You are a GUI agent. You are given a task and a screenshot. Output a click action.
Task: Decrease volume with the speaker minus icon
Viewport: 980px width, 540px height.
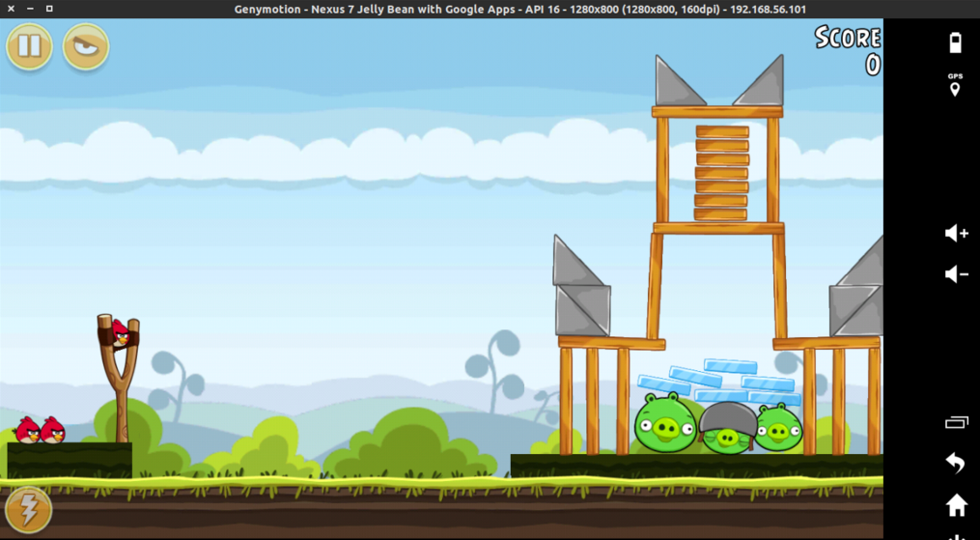956,274
